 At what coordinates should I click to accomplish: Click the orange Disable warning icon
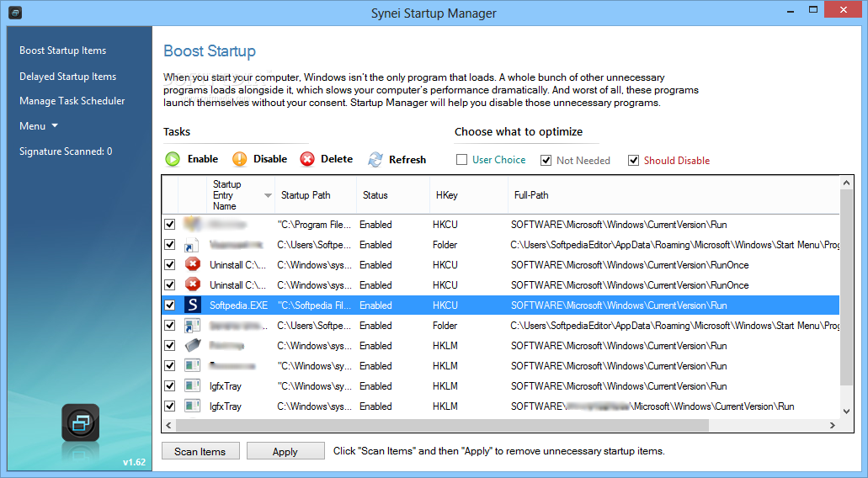click(239, 159)
